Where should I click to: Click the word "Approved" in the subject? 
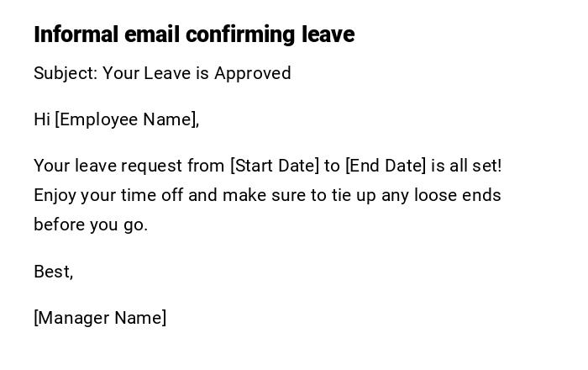coord(253,73)
